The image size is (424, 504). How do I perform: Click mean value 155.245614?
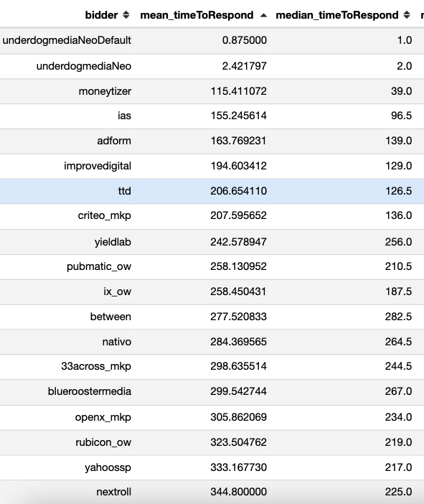[239, 116]
